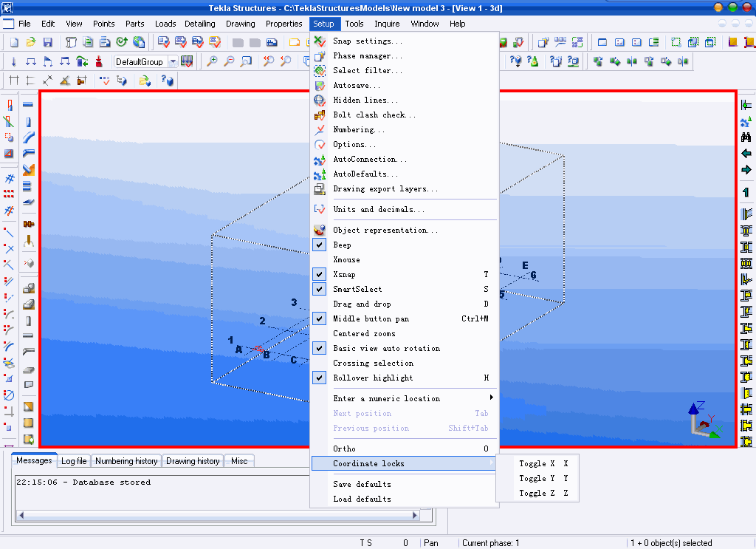Click the green left arrow icon
Image resolution: width=756 pixels, height=549 pixels.
746,154
